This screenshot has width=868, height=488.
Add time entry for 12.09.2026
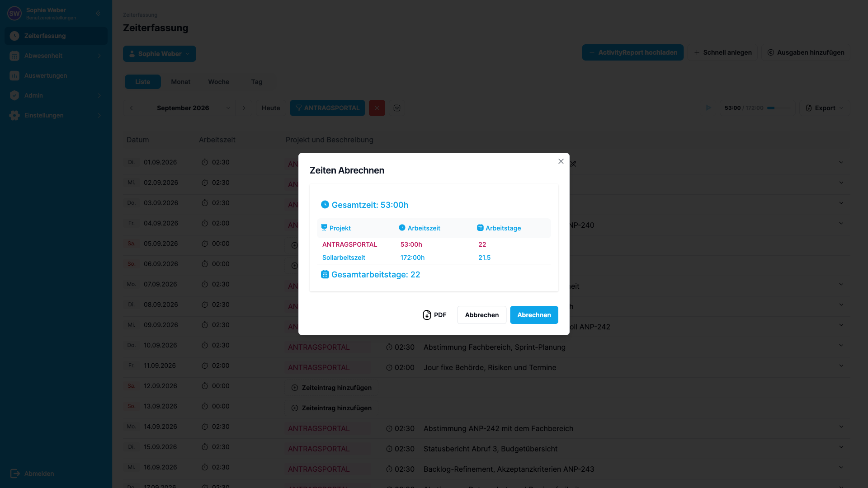click(331, 388)
